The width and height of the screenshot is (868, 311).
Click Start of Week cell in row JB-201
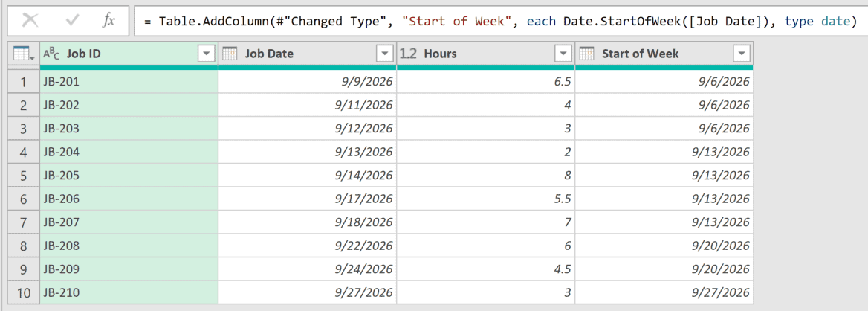pyautogui.click(x=664, y=82)
